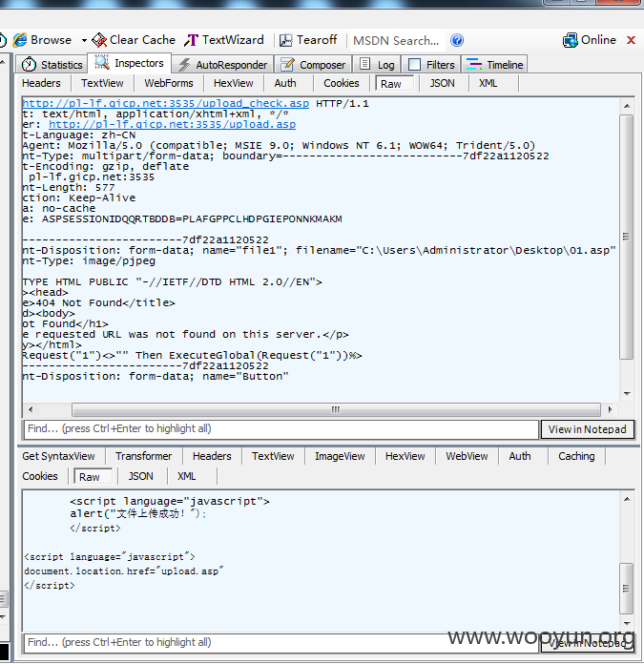
Task: Click the ExecuteGlobal(Request("1")) line
Action: click(193, 356)
